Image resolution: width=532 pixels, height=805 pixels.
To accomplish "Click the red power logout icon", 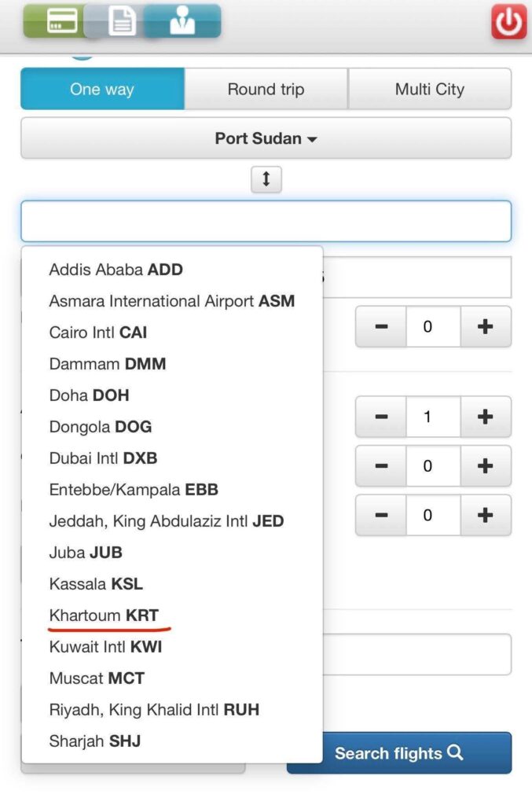I will 508,21.
